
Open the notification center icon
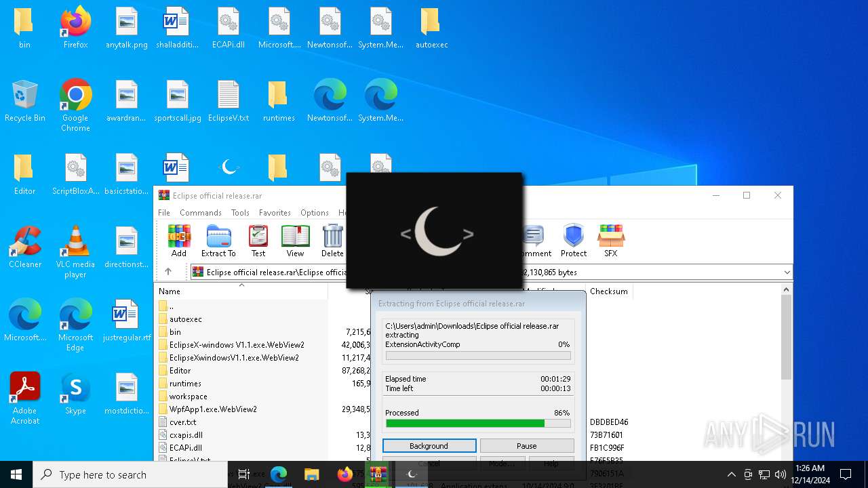coord(846,474)
